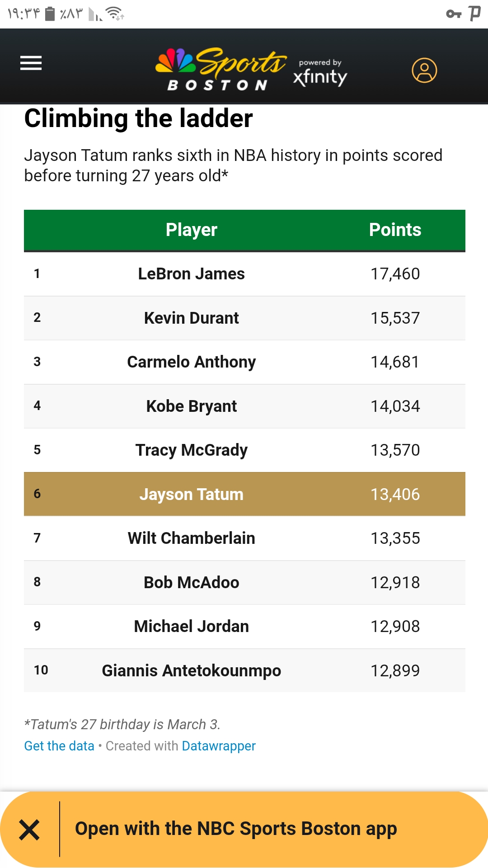Tap the Xfinity powered-by logo
Viewport: 488px width, 868px height.
(x=320, y=72)
